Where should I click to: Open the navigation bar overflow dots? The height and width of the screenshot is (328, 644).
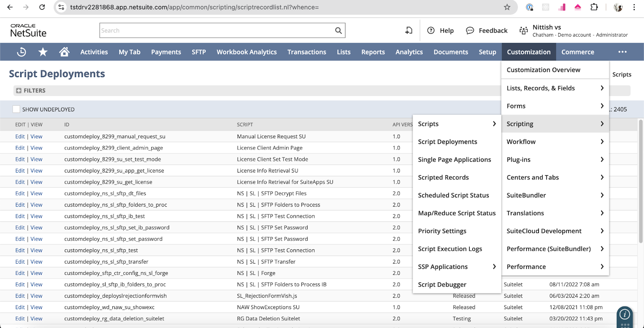[623, 52]
